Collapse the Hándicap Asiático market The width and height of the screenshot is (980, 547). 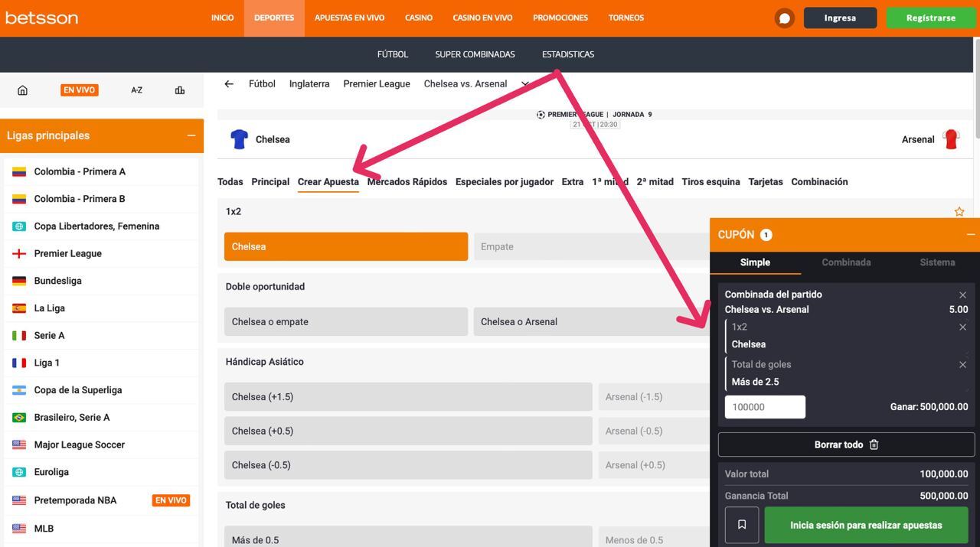(x=265, y=362)
